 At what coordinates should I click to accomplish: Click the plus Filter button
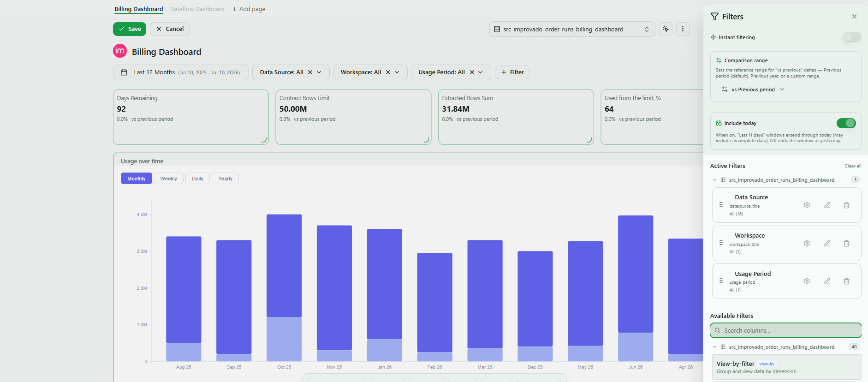tap(512, 72)
